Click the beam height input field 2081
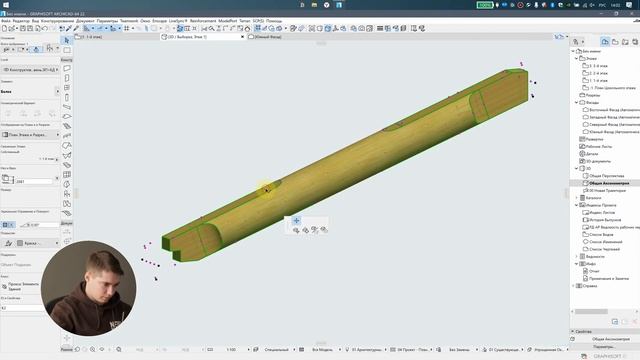 click(x=34, y=182)
